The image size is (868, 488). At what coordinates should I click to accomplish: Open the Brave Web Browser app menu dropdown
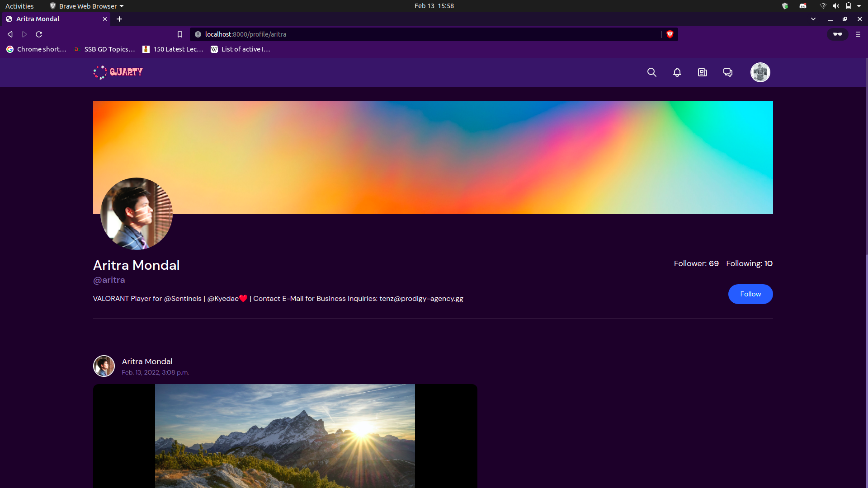[87, 6]
